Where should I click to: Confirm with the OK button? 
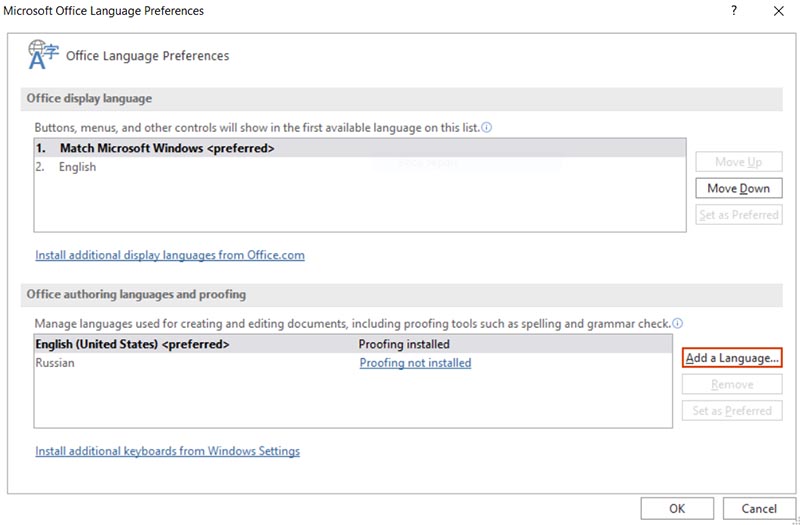[677, 509]
